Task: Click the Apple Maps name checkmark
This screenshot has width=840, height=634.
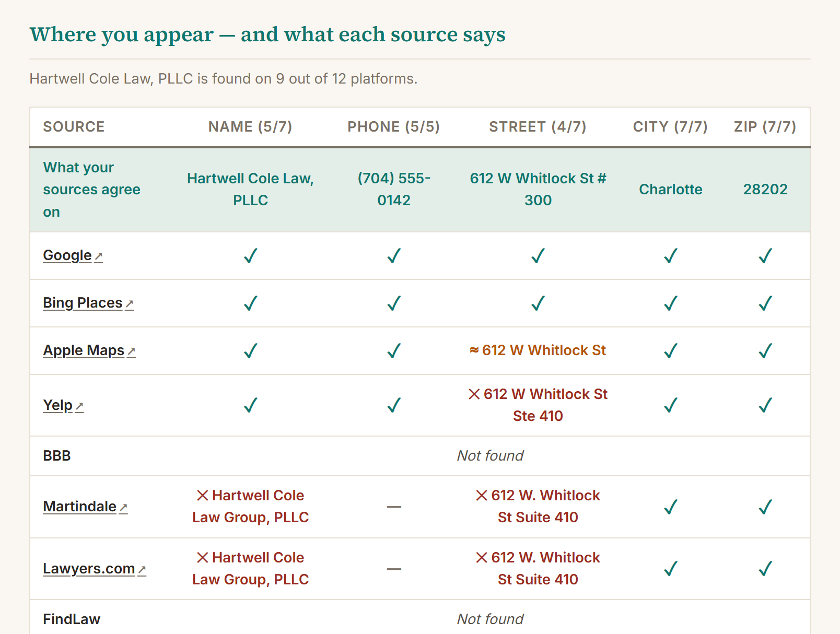Action: [251, 351]
